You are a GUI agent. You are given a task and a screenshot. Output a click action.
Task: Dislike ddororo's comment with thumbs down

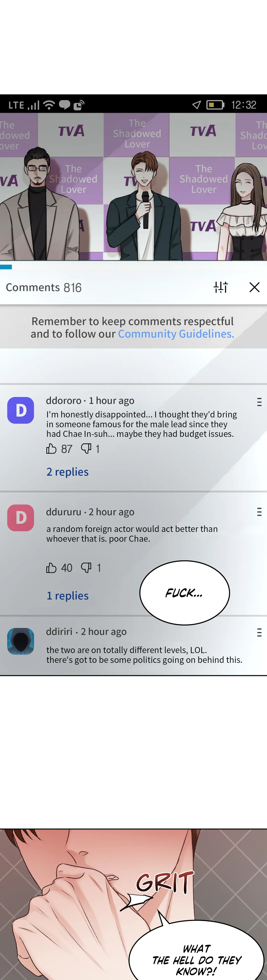[86, 449]
